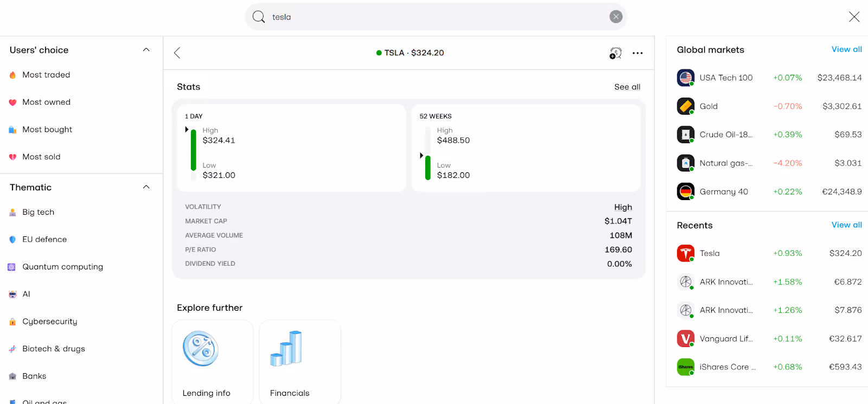This screenshot has height=404, width=868.
Task: Click the Dividend yield value 0.00%
Action: click(x=620, y=264)
